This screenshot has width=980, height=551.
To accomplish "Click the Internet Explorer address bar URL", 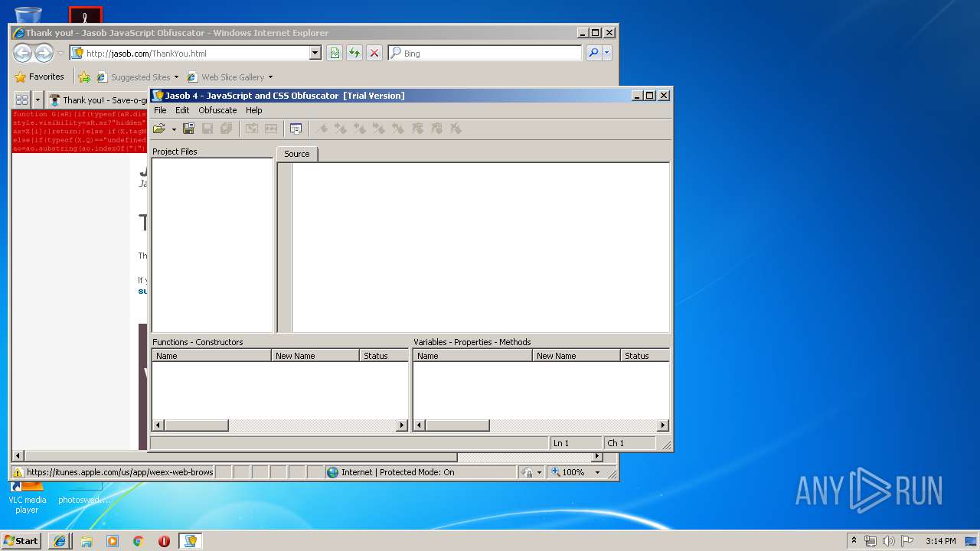I will click(x=146, y=54).
